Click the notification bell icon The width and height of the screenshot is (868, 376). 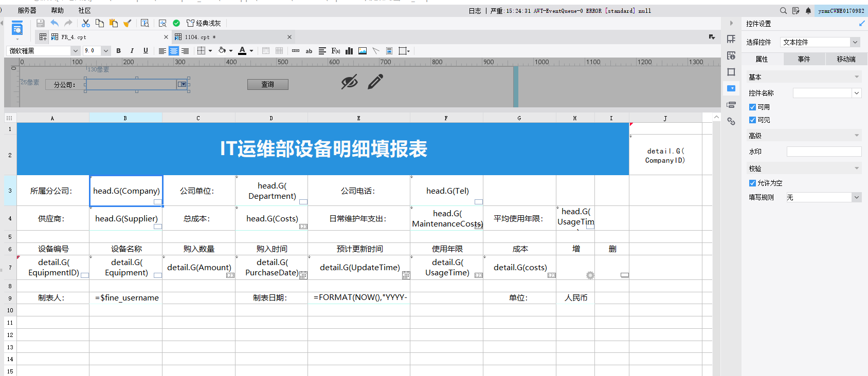[808, 11]
